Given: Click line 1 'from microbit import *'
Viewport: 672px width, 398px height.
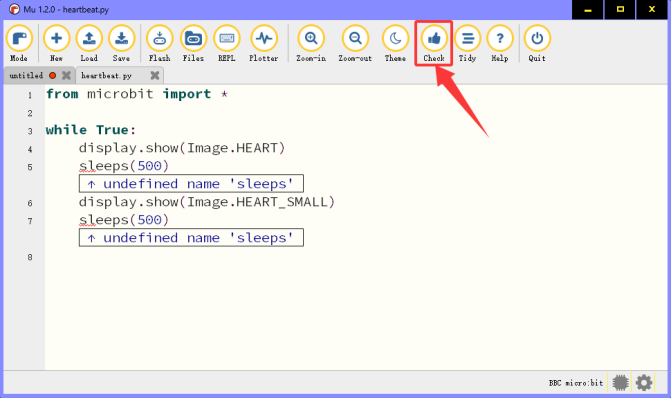Looking at the screenshot, I should (x=137, y=94).
